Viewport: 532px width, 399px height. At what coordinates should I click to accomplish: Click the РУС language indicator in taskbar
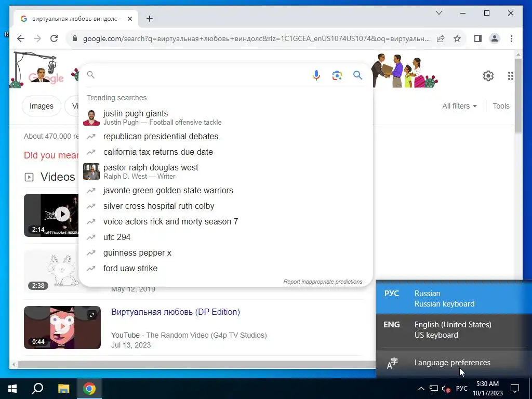[x=461, y=389]
